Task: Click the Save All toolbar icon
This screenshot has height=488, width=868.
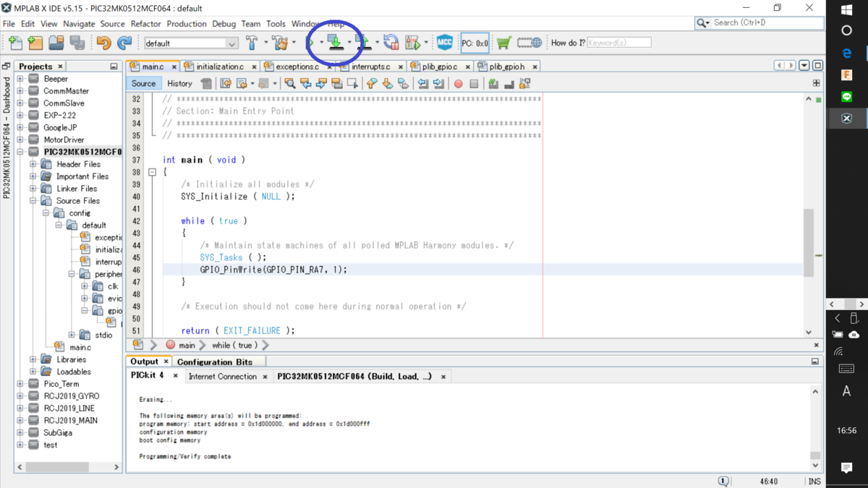Action: click(77, 43)
